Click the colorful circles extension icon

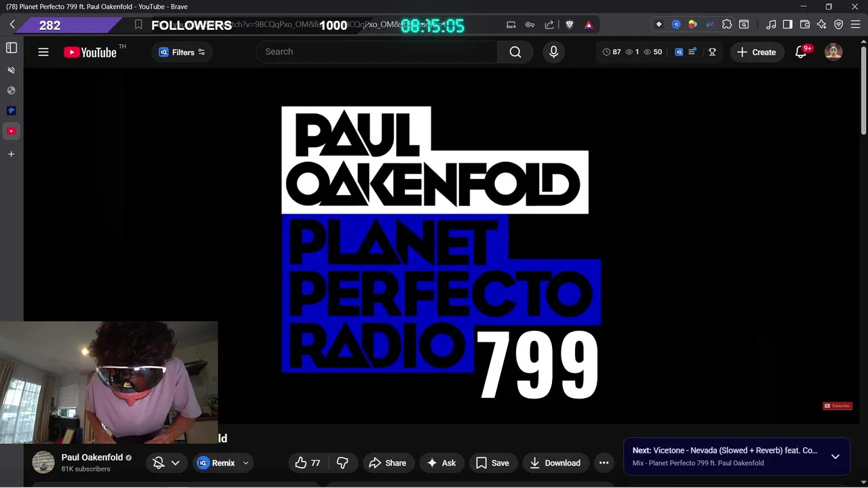tap(692, 24)
